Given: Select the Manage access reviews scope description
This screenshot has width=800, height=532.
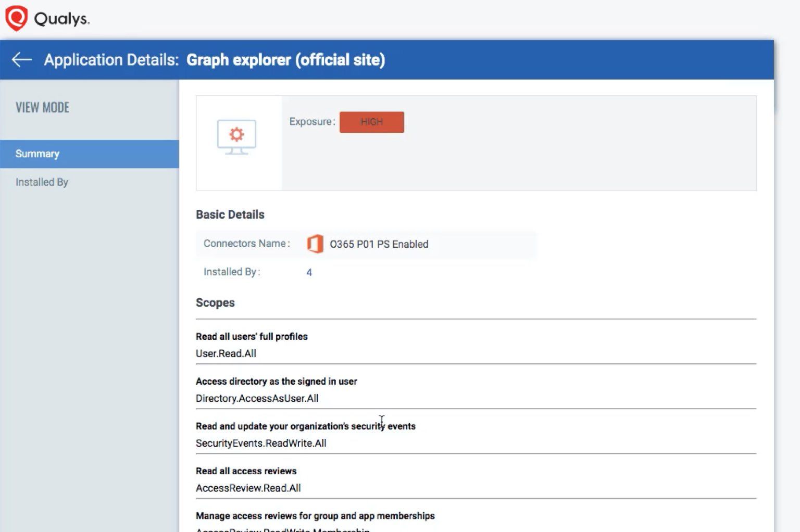Looking at the screenshot, I should click(x=315, y=515).
